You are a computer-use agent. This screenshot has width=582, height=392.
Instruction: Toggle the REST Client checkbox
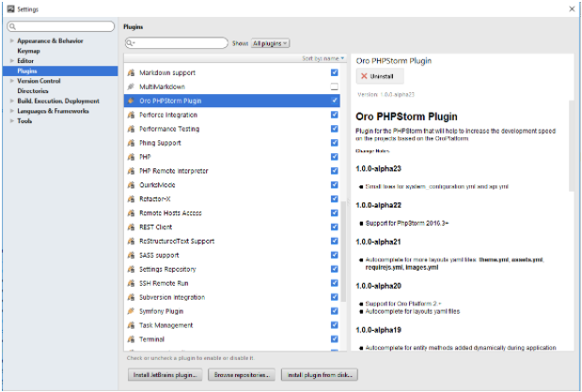(335, 227)
